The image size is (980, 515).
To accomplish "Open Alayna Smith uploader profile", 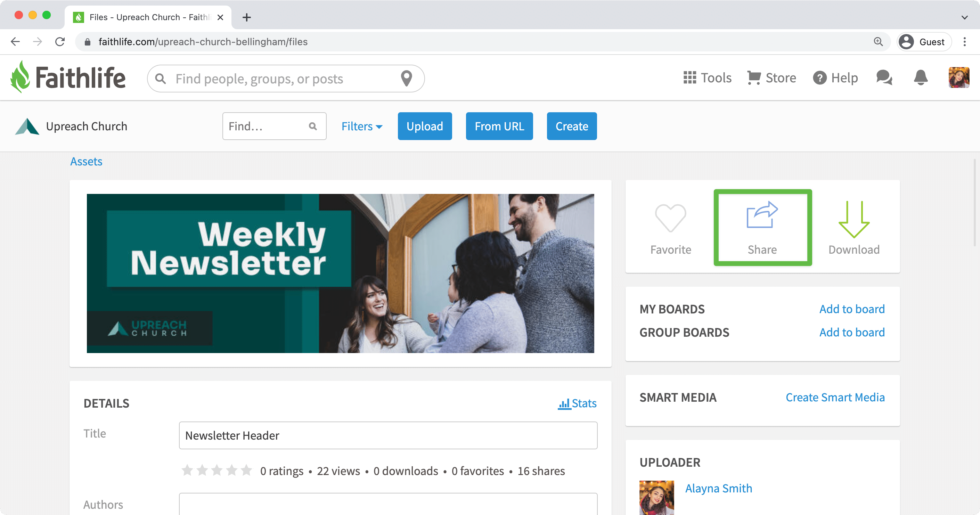I will coord(718,488).
